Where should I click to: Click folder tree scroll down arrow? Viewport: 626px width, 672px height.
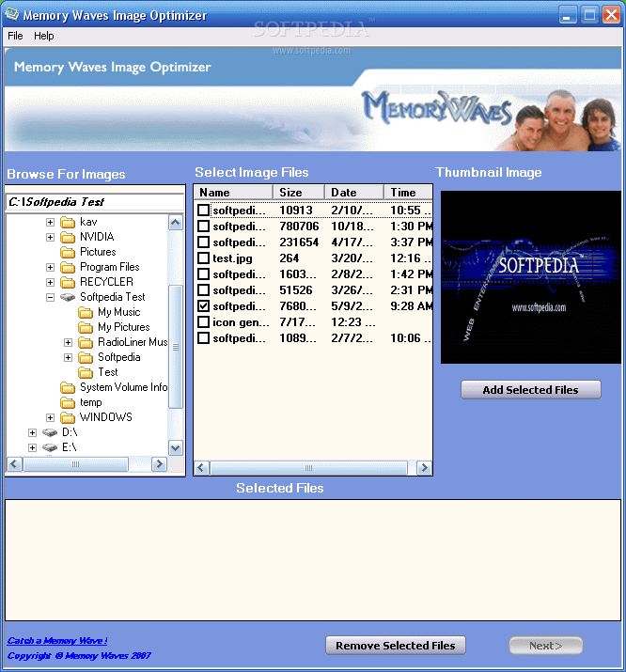pyautogui.click(x=176, y=448)
